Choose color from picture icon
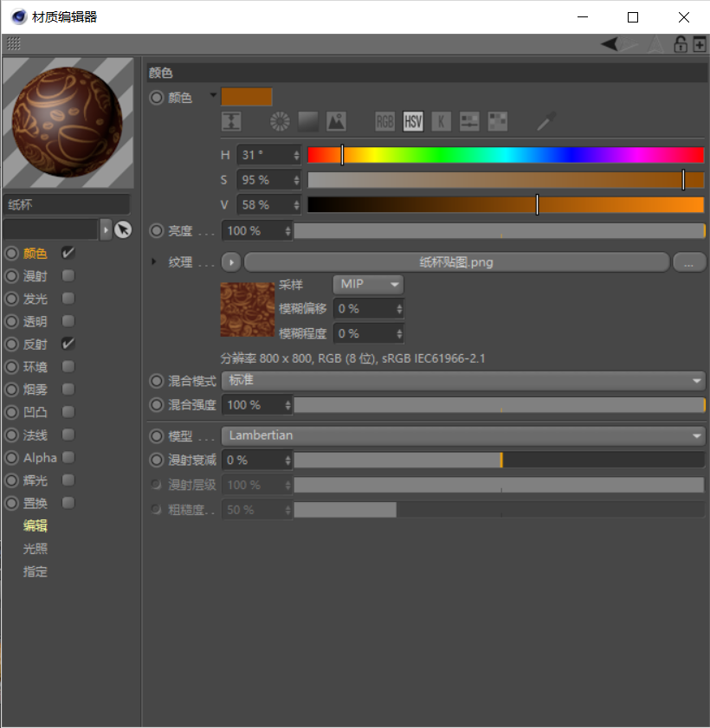710x728 pixels. [x=336, y=122]
